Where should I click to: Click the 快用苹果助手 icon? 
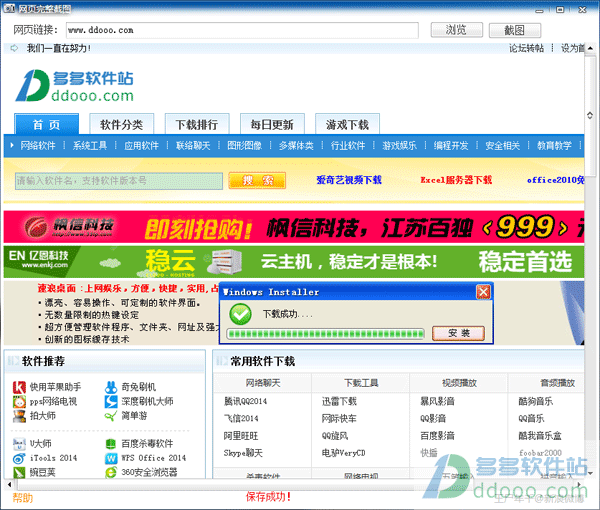click(19, 387)
